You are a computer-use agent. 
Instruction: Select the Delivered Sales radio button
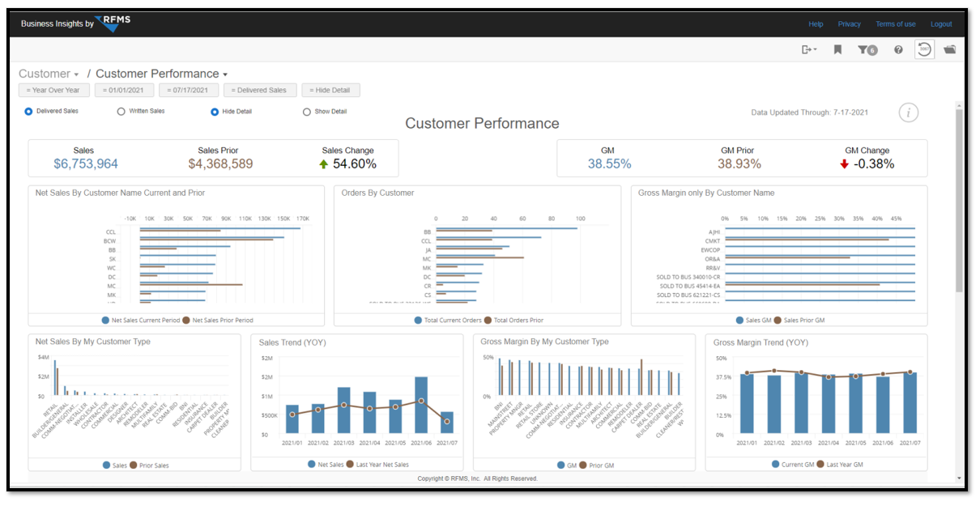coord(29,112)
